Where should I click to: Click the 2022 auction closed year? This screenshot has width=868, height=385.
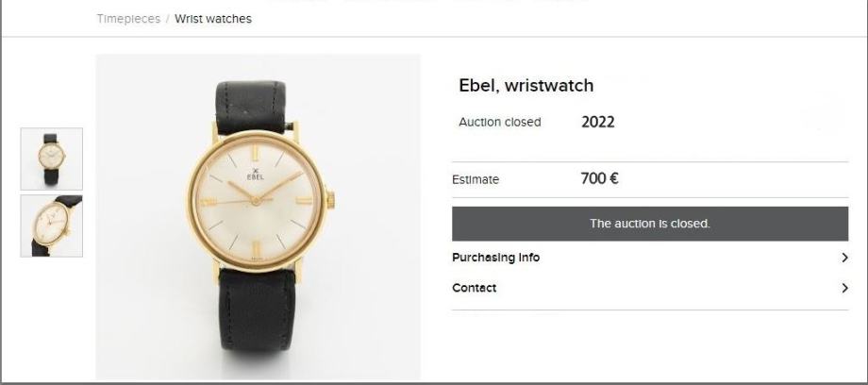coord(597,122)
